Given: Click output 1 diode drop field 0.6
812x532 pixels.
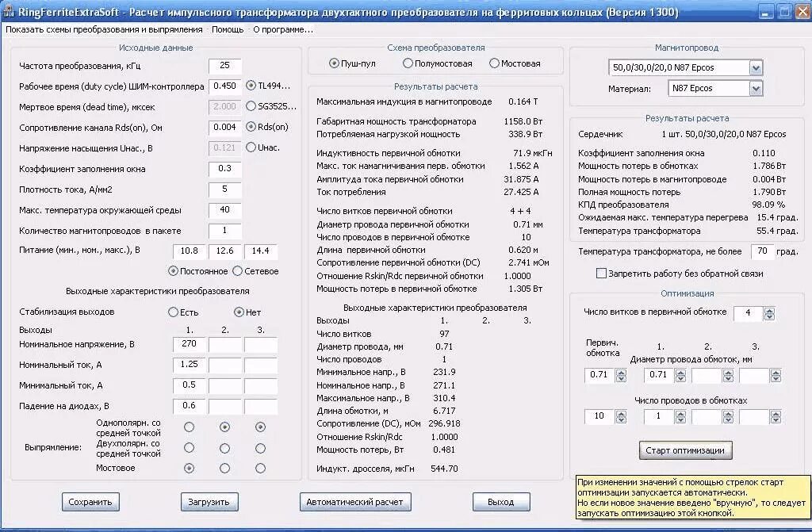Looking at the screenshot, I should [189, 406].
